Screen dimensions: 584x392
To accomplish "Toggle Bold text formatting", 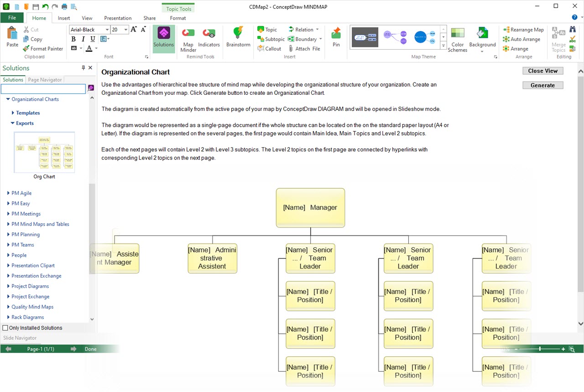I will click(x=73, y=39).
